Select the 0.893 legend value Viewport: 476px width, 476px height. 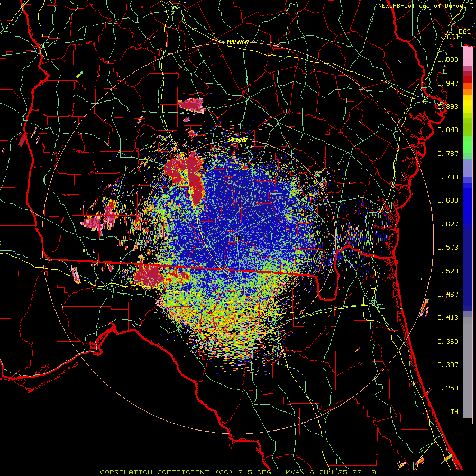(x=448, y=106)
